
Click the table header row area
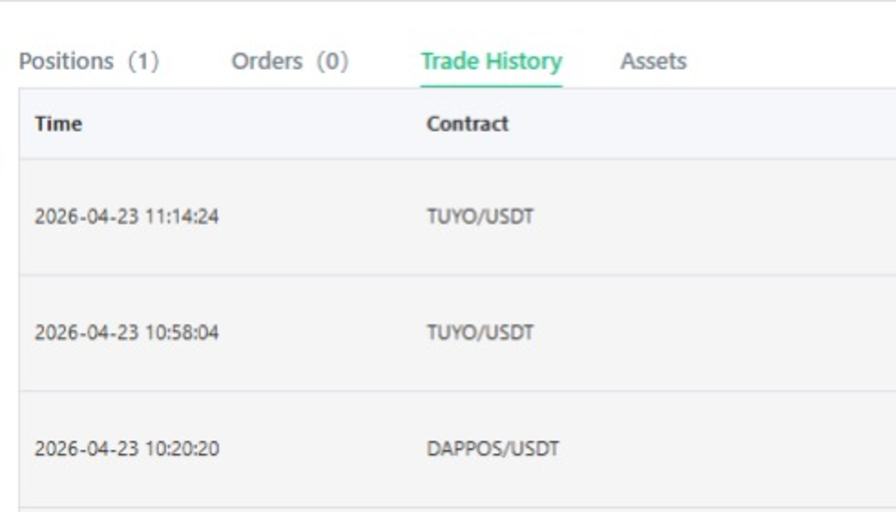457,123
